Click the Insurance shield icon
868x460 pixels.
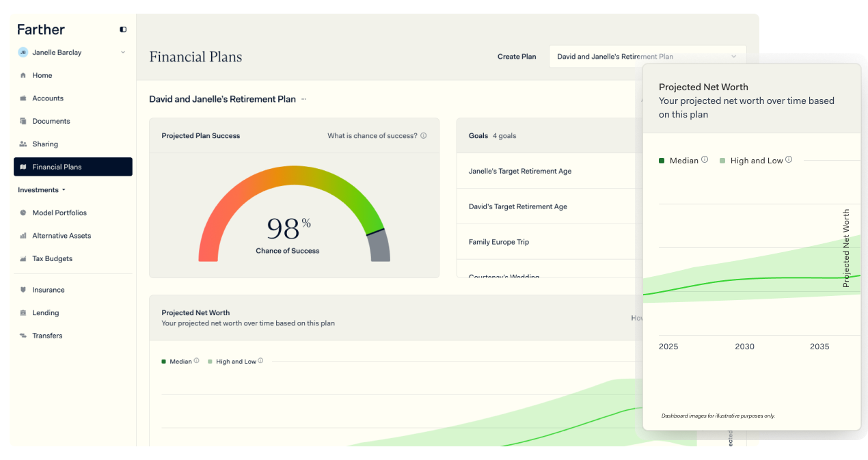[x=23, y=290]
